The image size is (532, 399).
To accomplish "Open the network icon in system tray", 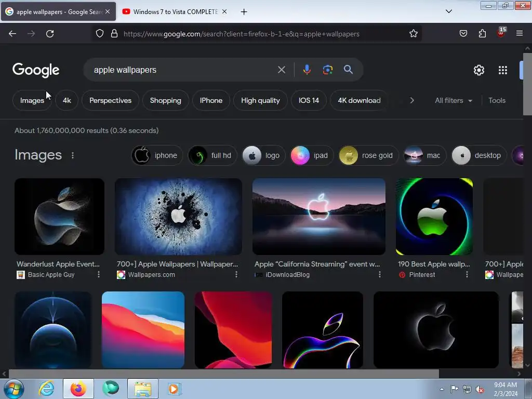I will coord(467,390).
